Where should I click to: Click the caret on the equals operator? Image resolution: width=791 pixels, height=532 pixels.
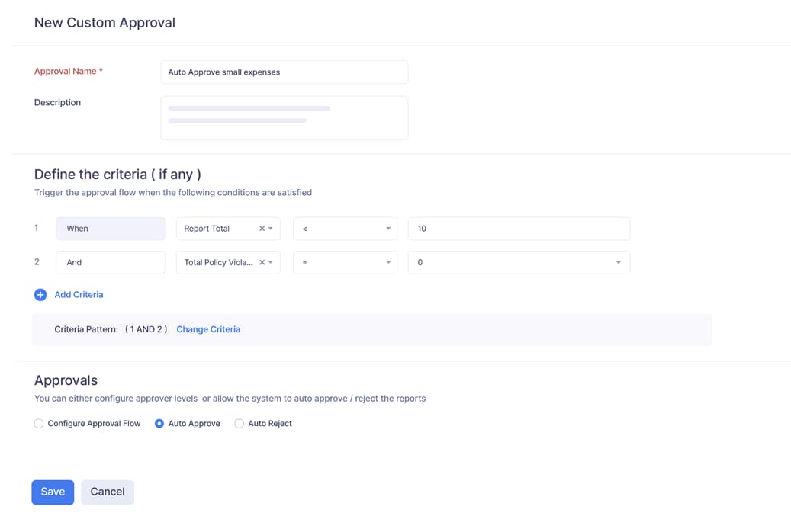click(x=387, y=262)
